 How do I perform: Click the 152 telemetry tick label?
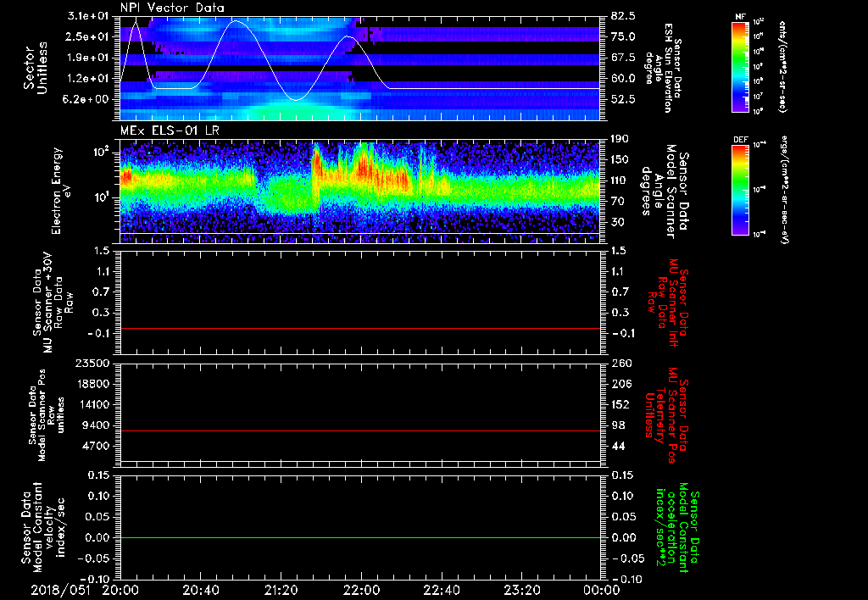coord(620,404)
